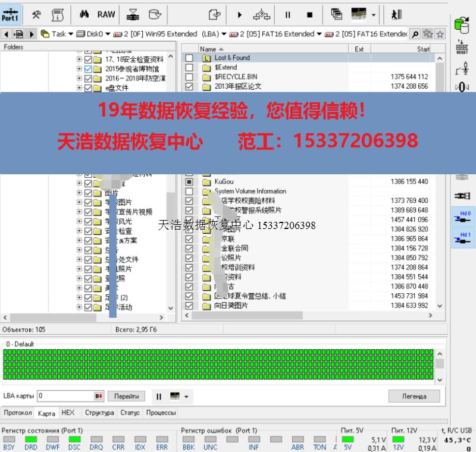This screenshot has height=452, width=476.
Task: Start RAW recovery from the toolbar
Action: (x=106, y=14)
